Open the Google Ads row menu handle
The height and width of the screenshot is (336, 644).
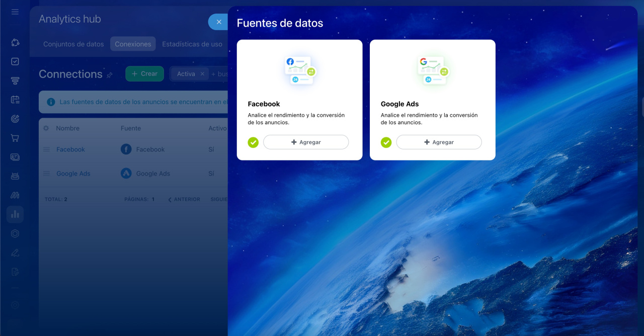(x=46, y=174)
